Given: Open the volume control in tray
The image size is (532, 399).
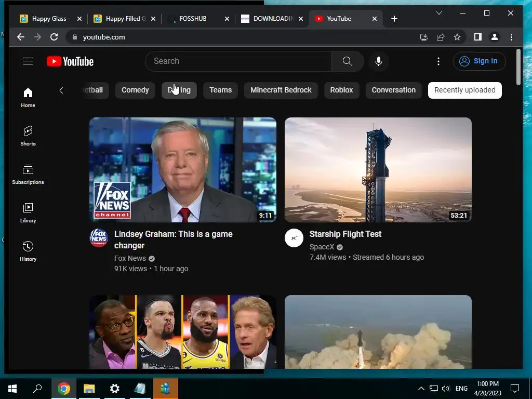Looking at the screenshot, I should point(446,389).
